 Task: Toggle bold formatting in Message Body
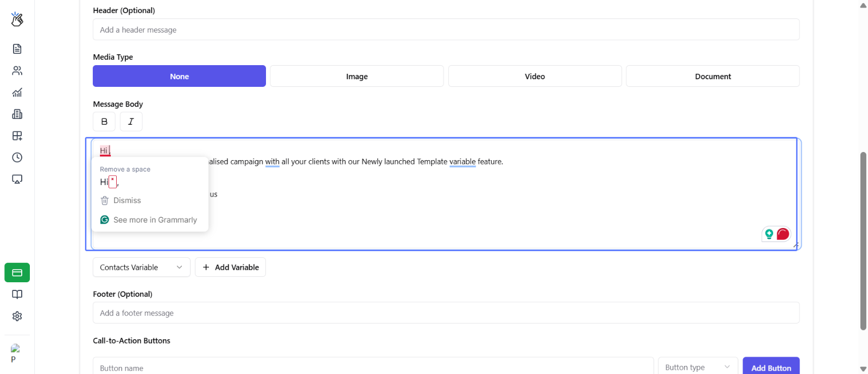point(104,122)
